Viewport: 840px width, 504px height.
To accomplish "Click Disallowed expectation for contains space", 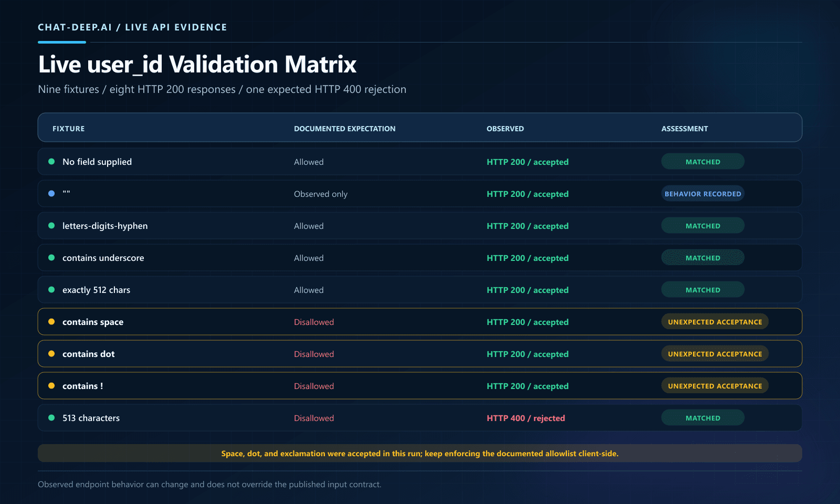I will click(x=314, y=322).
